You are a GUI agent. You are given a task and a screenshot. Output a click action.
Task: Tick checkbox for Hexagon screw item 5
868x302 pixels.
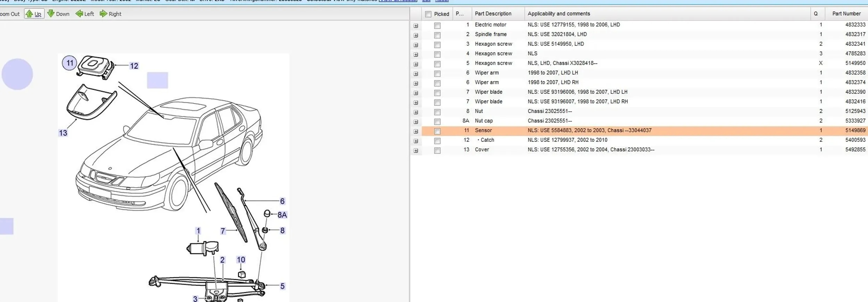(437, 64)
